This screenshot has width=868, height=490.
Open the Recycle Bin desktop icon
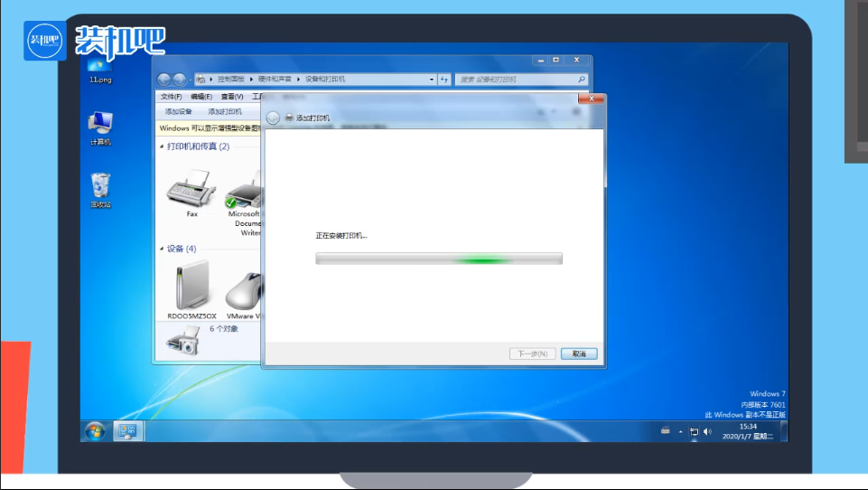tap(100, 186)
